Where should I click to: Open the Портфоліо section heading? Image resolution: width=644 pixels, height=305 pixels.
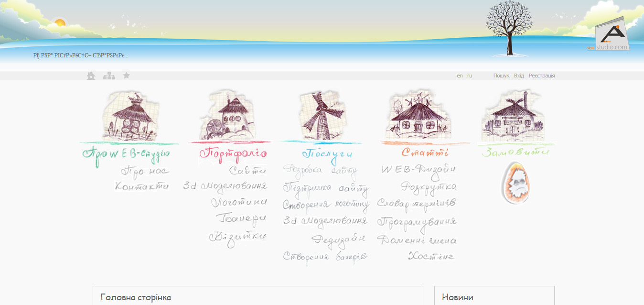click(233, 153)
